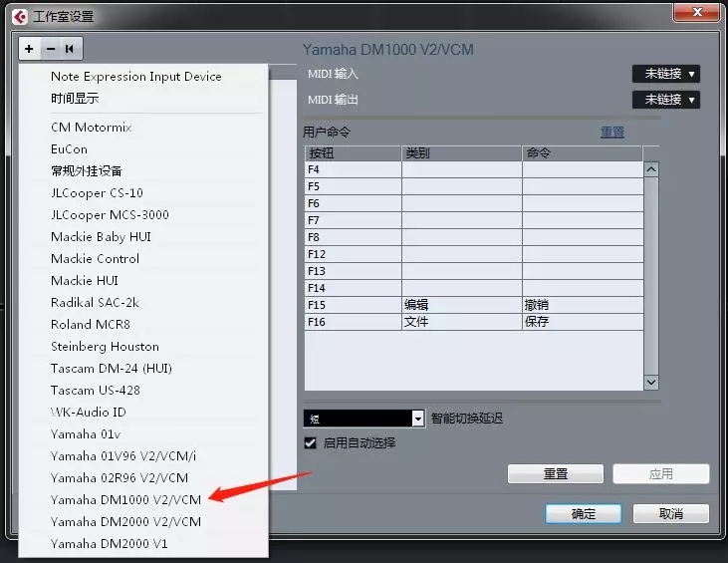The image size is (728, 563).
Task: Select Note Expression Input Device entry
Action: click(x=135, y=76)
